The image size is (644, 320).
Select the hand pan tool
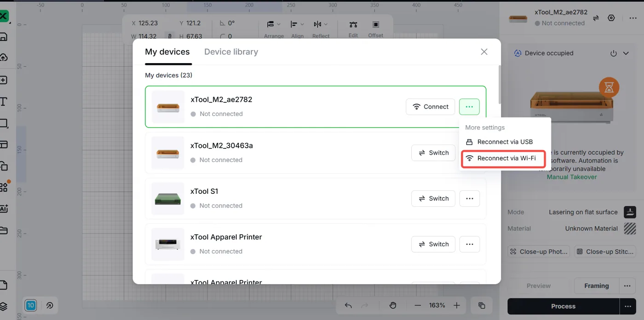pos(393,305)
